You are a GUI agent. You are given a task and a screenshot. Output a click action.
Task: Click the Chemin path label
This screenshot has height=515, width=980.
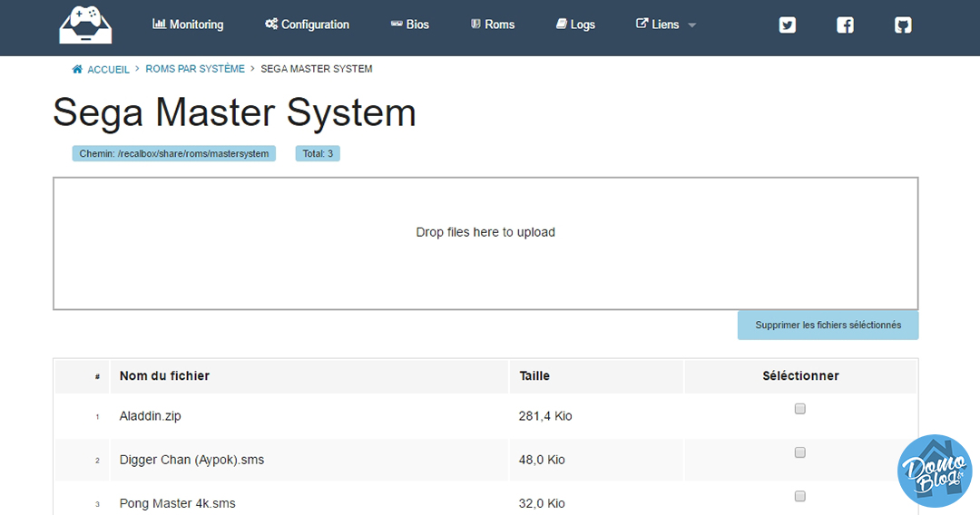[173, 153]
